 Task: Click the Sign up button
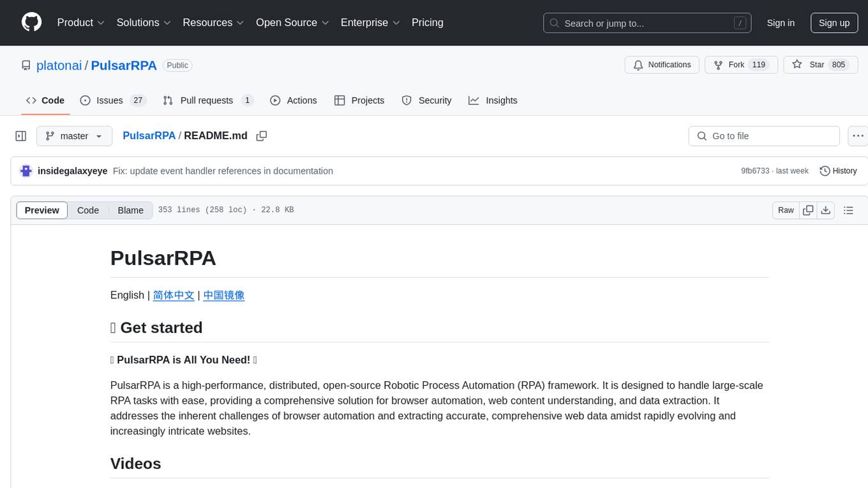coord(834,23)
